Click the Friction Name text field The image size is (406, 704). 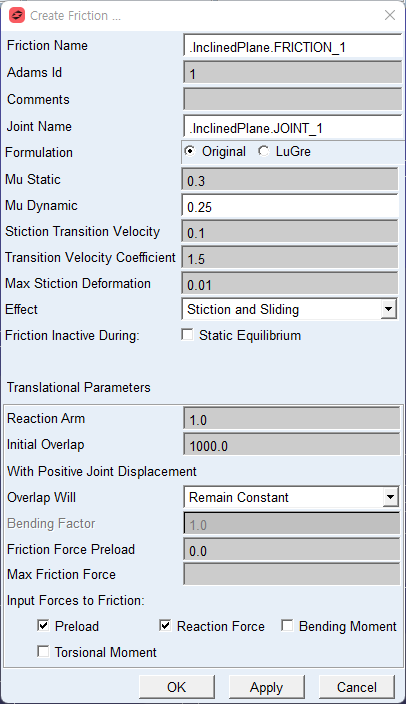click(x=293, y=46)
